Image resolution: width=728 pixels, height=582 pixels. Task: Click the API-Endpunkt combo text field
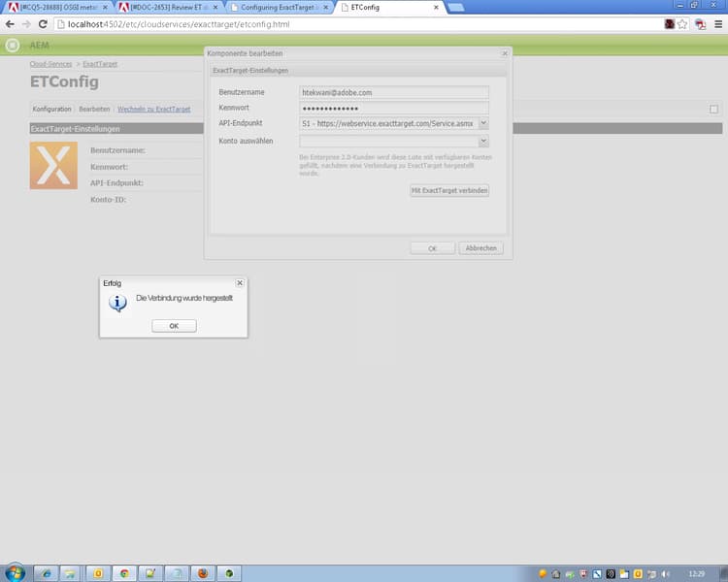click(389, 123)
